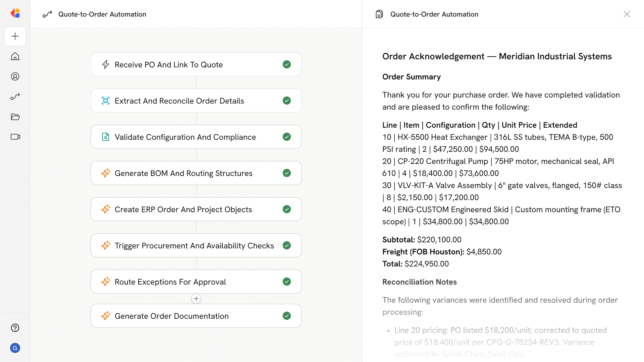Click green check on Validate Configuration step
Image resolution: width=644 pixels, height=362 pixels.
coord(287,137)
